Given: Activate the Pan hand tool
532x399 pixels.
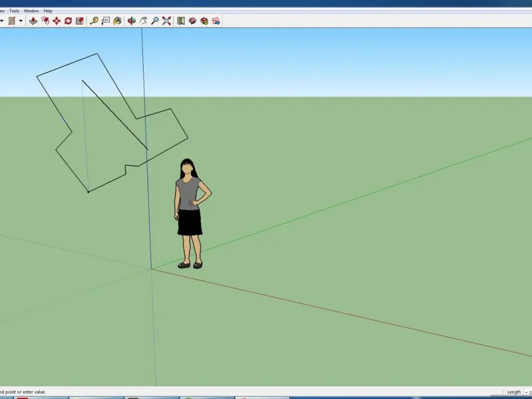Looking at the screenshot, I should pos(143,21).
